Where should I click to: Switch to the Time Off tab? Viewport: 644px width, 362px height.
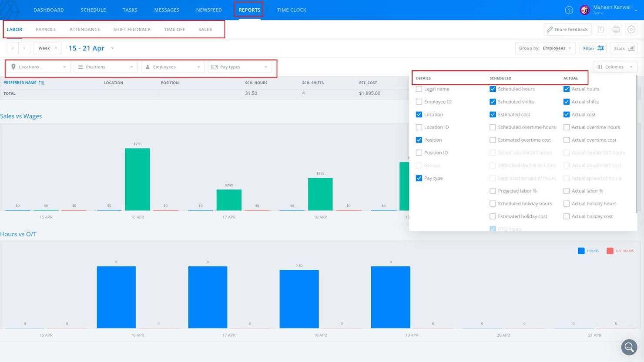pos(174,30)
